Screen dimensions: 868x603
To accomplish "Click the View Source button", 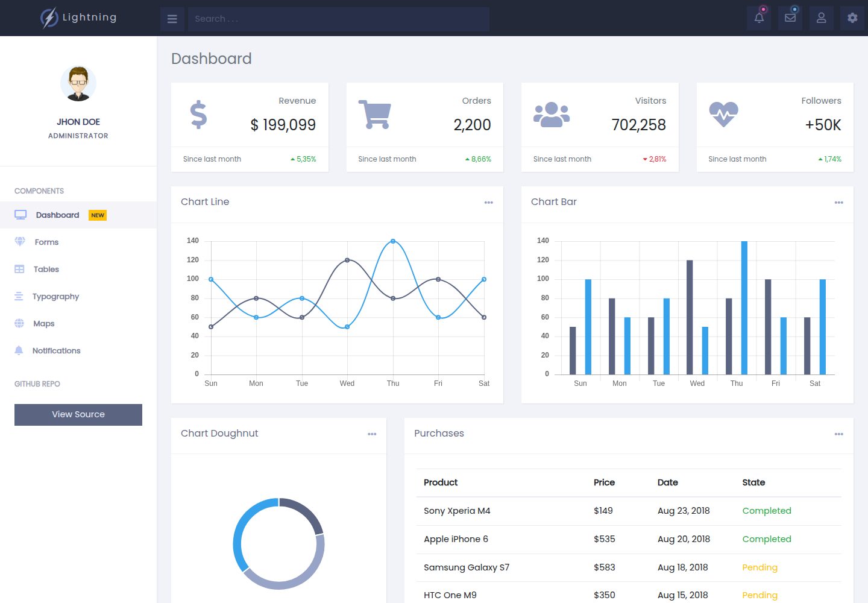I will 78,414.
